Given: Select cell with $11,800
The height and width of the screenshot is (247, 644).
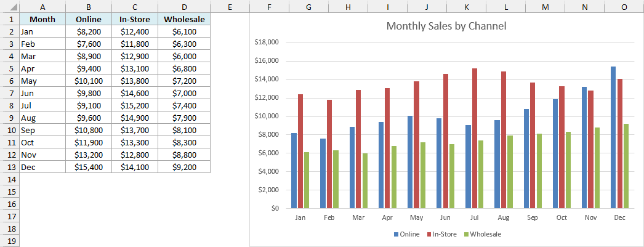Looking at the screenshot, I should [x=135, y=44].
